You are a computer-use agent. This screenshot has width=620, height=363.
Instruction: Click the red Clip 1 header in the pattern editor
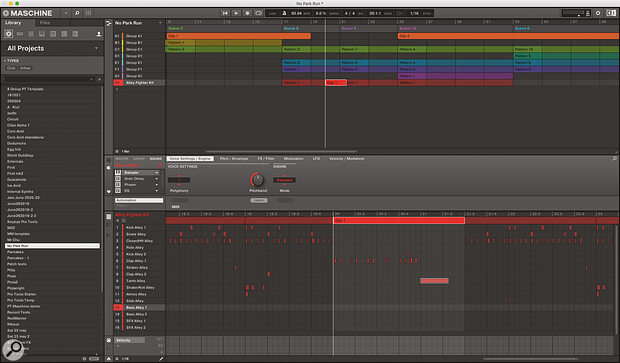[x=399, y=221]
